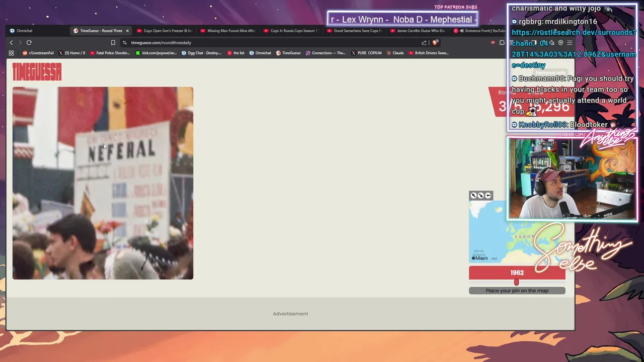The height and width of the screenshot is (362, 644).
Task: Open the Fatal Police Shootin... bookmark
Action: [110, 53]
